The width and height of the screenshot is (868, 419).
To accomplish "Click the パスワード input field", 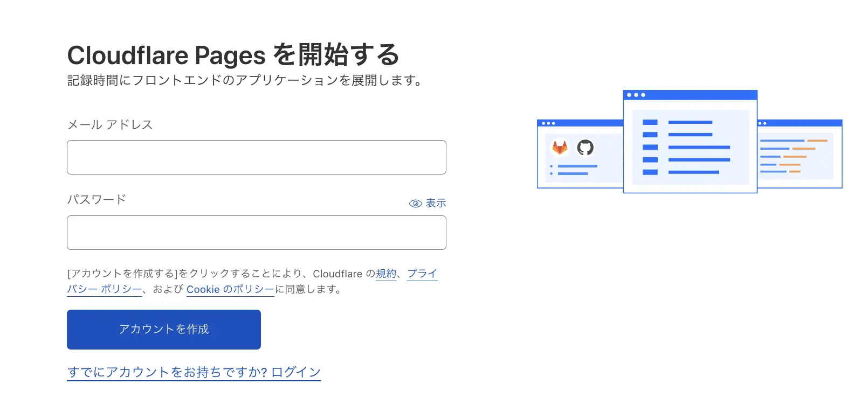I will (x=256, y=233).
